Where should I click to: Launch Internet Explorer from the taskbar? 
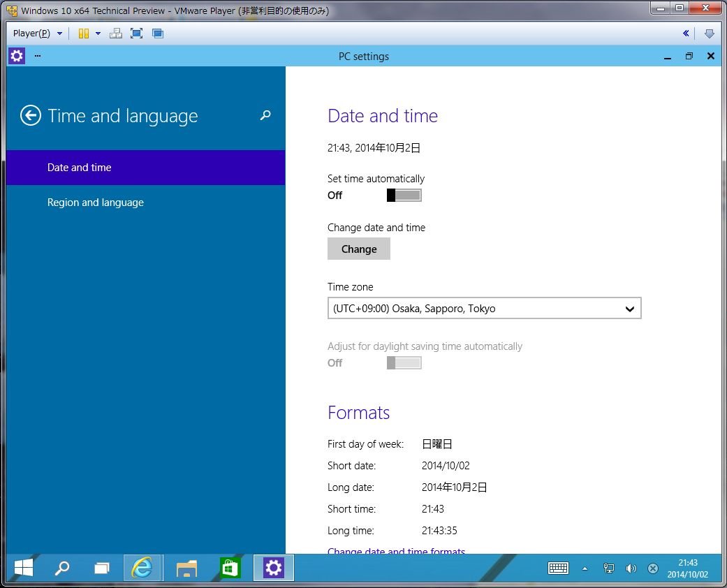click(x=142, y=568)
